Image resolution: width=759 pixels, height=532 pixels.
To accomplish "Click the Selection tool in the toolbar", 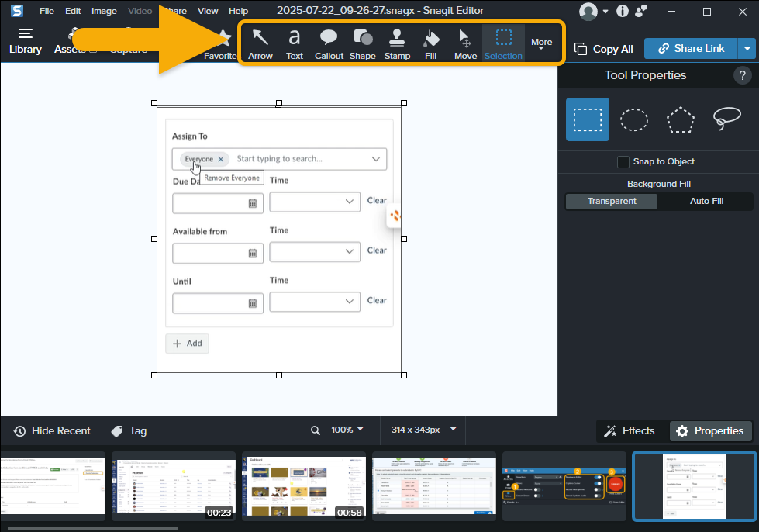I will (x=503, y=44).
